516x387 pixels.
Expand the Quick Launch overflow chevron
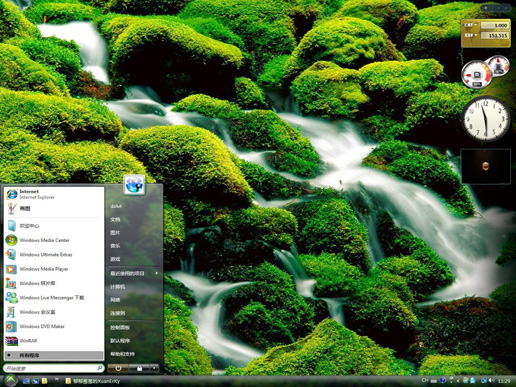pyautogui.click(x=57, y=379)
